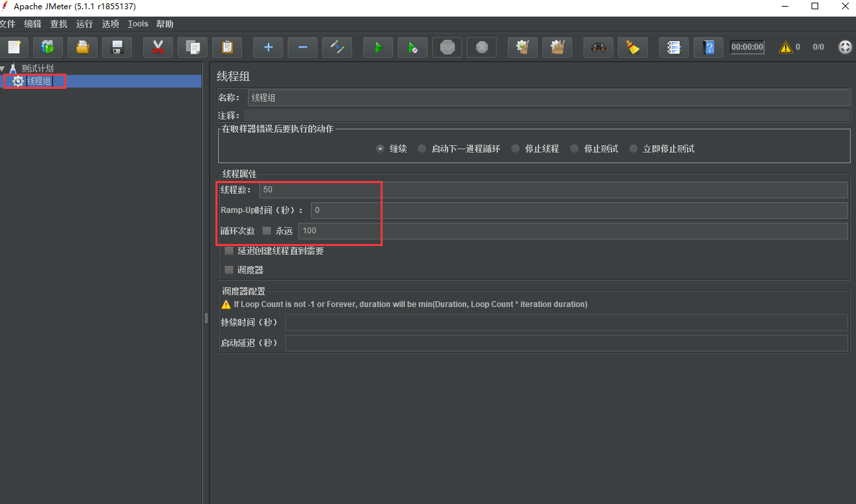
Task: Open the 运行 menu
Action: tap(84, 24)
